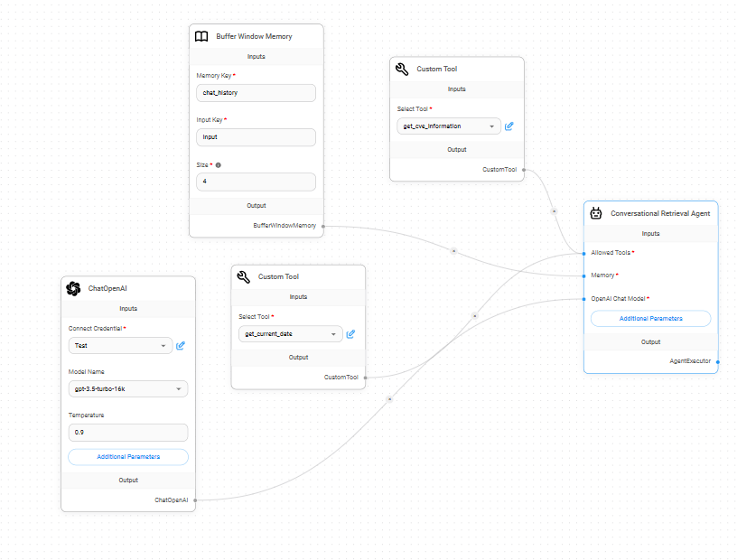Click the wrench icon on get_current_date tool node
737x560 pixels.
click(x=243, y=276)
